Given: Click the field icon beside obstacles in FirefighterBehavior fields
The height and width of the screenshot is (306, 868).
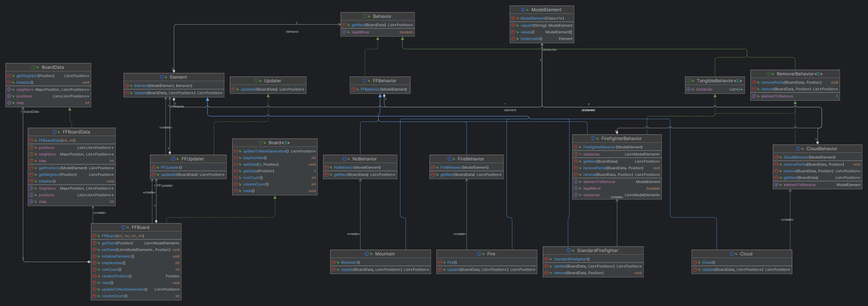Looking at the screenshot, I should click(576, 154).
